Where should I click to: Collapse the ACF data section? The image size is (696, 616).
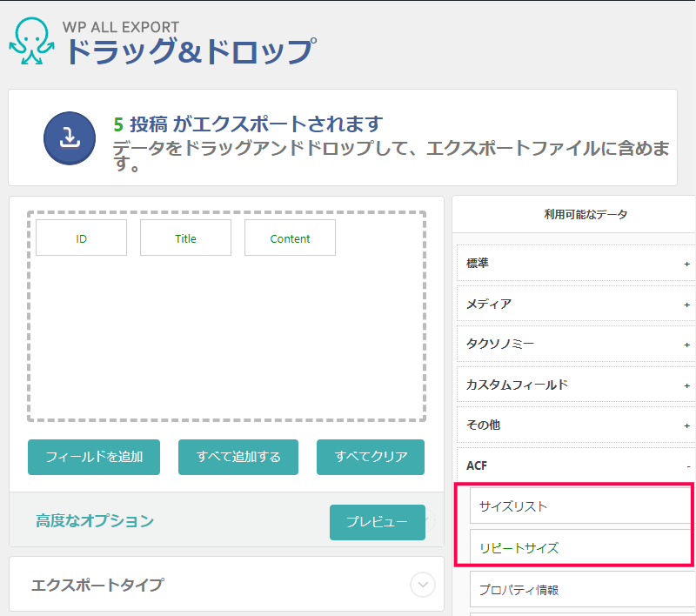pyautogui.click(x=576, y=465)
